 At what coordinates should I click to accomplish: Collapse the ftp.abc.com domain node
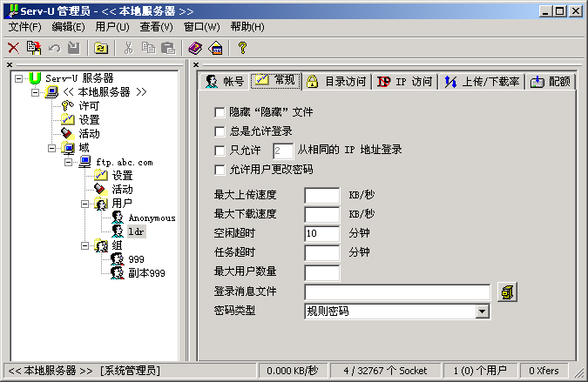68,162
